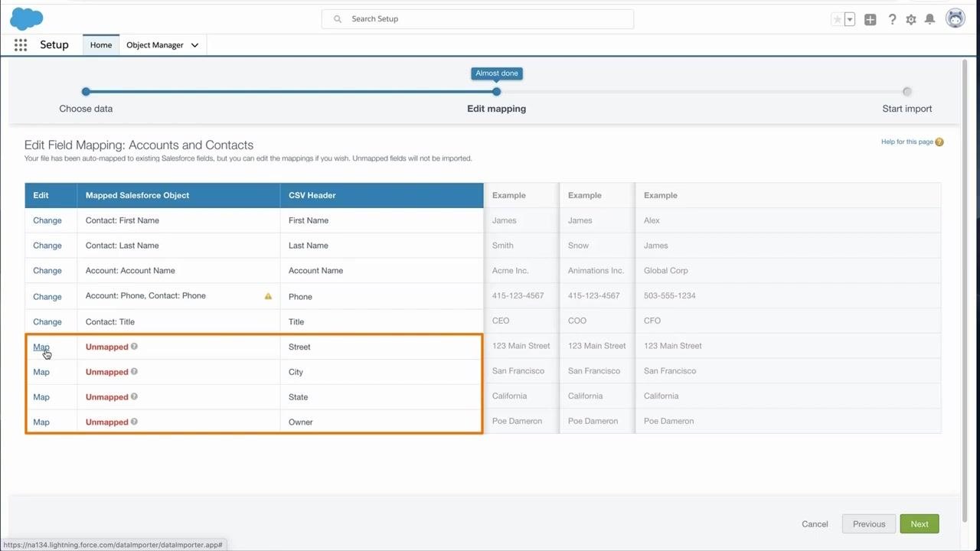Click the help icon beside 'Help for this page'
Screen dimensions: 980x551
coord(939,142)
